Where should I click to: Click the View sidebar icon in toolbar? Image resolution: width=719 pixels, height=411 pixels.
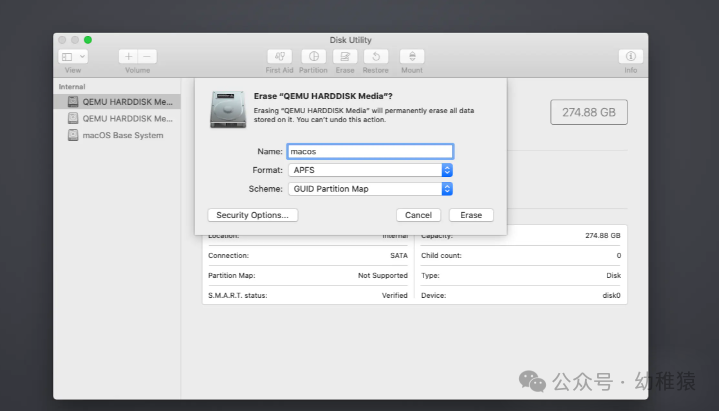67,57
